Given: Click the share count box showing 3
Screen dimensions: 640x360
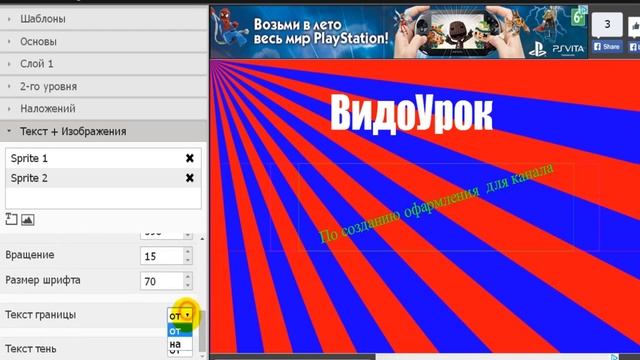Looking at the screenshot, I should 607,25.
